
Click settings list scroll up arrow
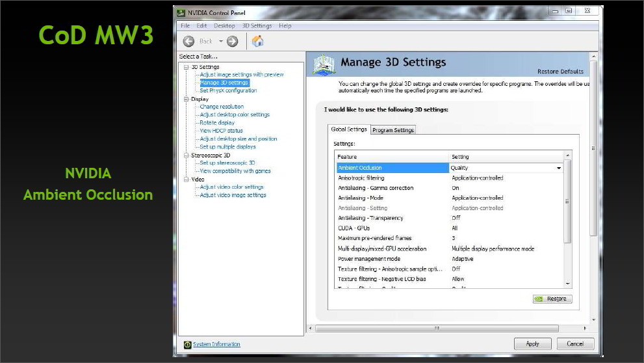point(567,155)
